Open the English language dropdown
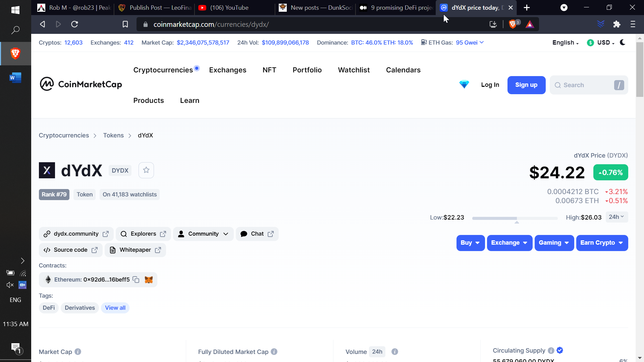The image size is (644, 362). point(566,43)
